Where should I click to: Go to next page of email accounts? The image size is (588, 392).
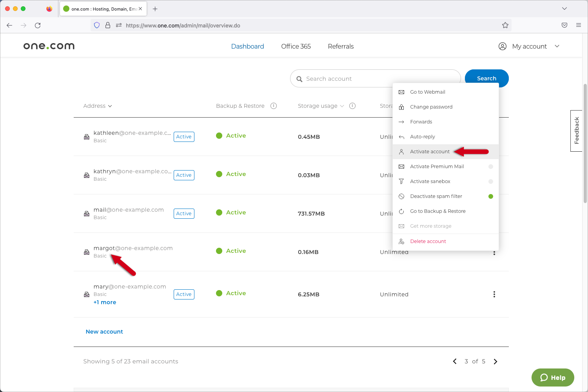click(495, 361)
